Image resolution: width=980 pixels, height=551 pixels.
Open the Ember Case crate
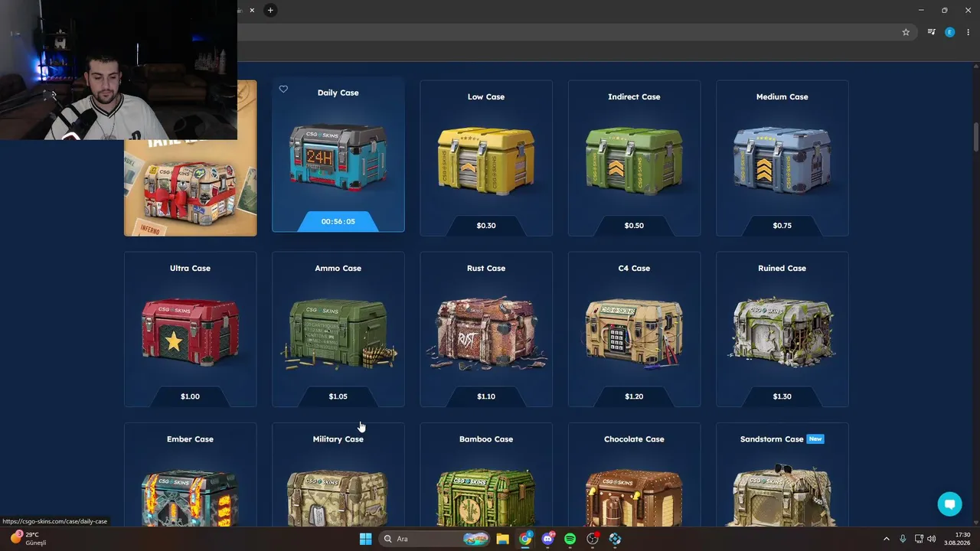[190, 497]
